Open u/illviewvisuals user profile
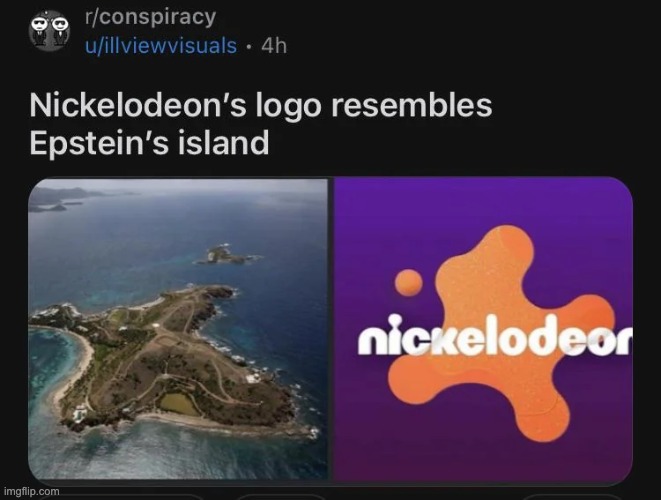Image resolution: width=661 pixels, height=500 pixels. tap(161, 45)
